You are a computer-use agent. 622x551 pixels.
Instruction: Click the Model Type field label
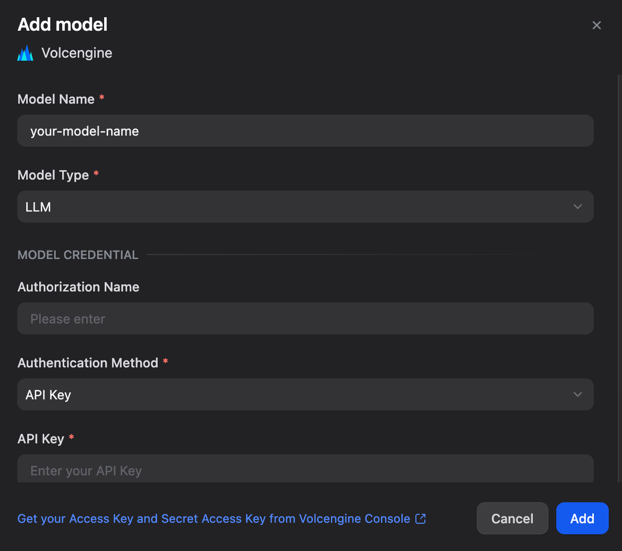coord(53,175)
